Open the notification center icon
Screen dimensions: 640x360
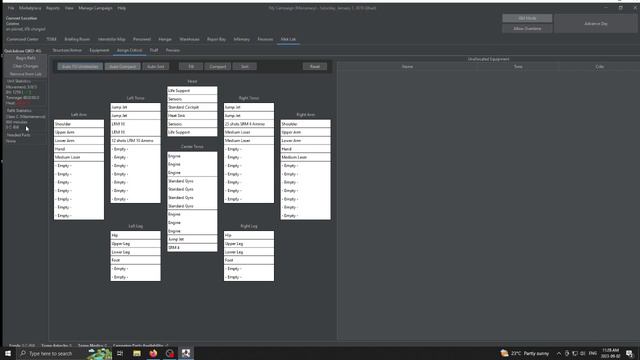coord(629,353)
